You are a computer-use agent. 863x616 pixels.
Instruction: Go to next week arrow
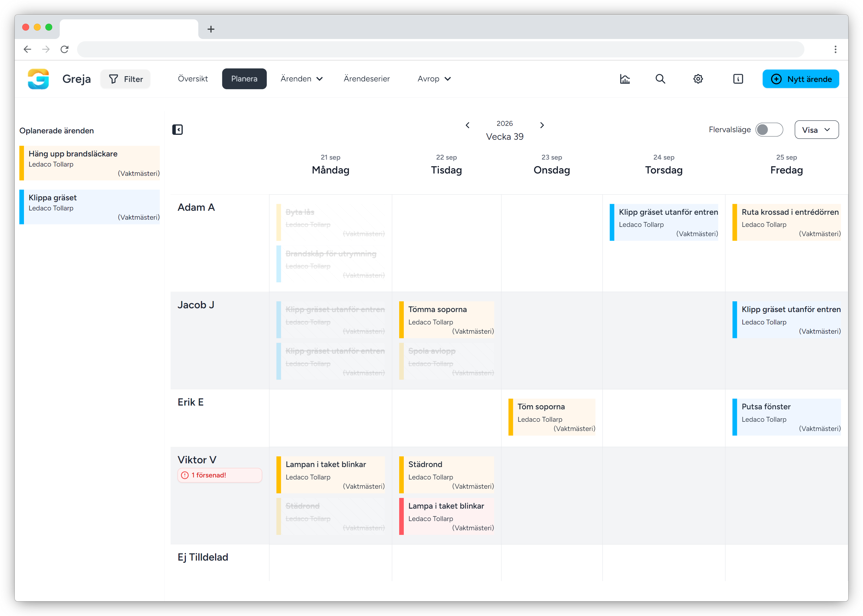pos(542,125)
